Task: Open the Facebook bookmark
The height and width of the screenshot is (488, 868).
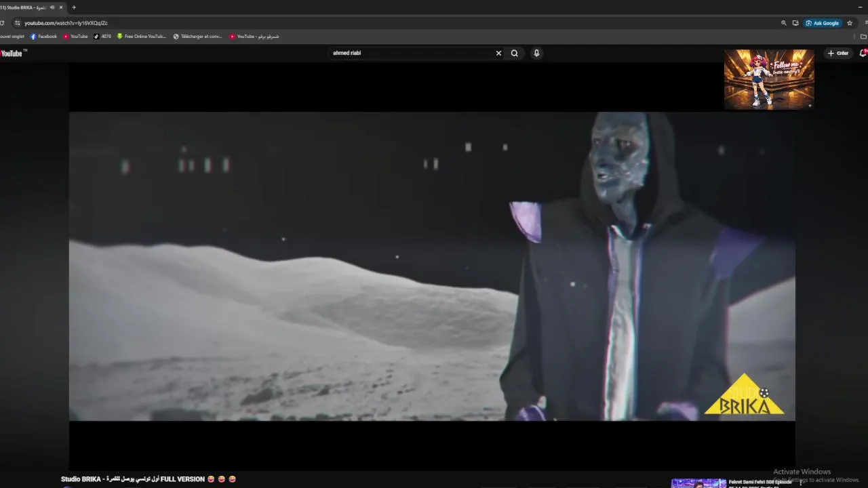Action: coord(43,37)
